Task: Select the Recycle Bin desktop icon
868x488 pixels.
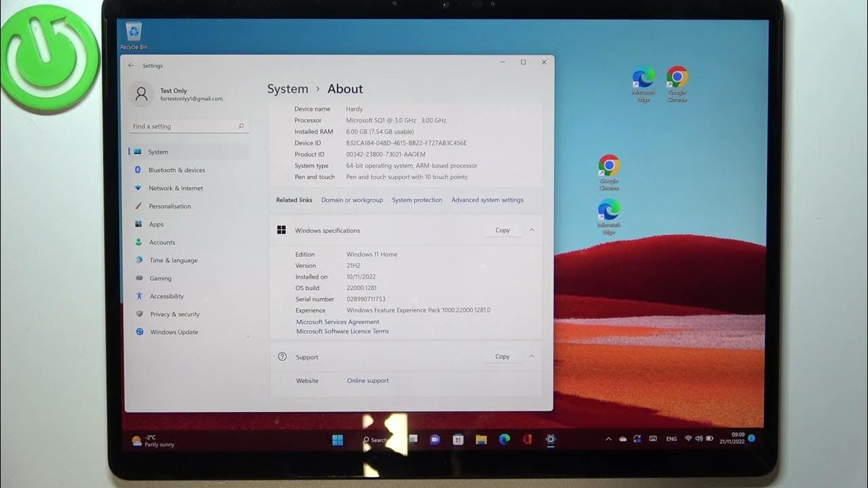Action: [x=134, y=37]
